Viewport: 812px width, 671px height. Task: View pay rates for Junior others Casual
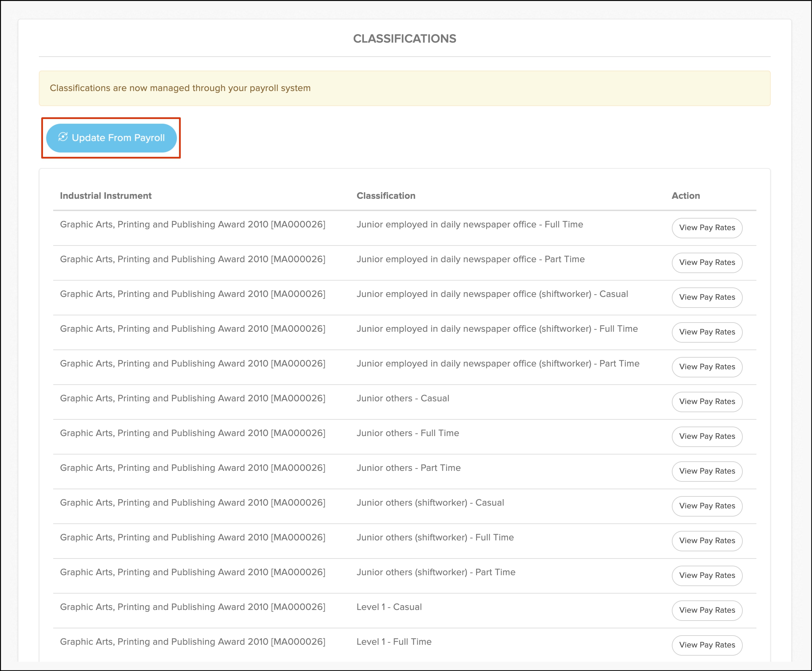click(706, 402)
